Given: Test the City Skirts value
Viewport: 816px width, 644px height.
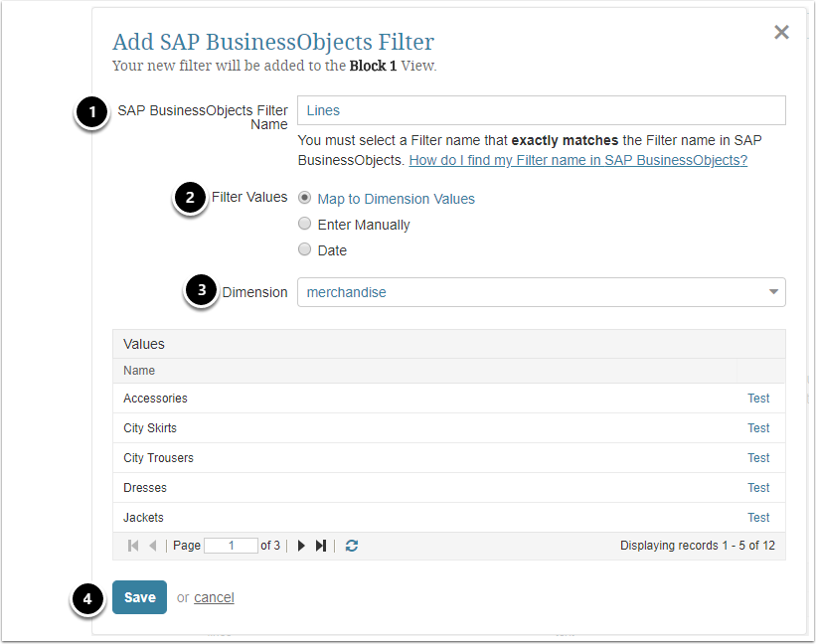Looking at the screenshot, I should (x=758, y=428).
